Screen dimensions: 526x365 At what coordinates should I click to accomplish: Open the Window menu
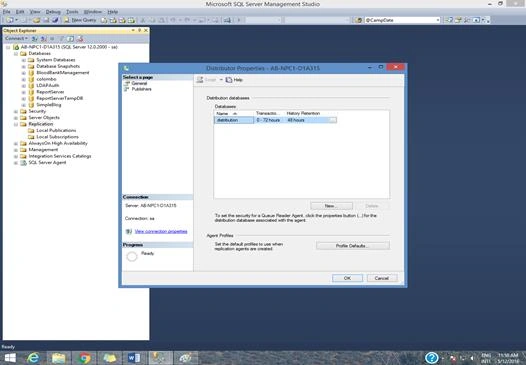point(93,12)
